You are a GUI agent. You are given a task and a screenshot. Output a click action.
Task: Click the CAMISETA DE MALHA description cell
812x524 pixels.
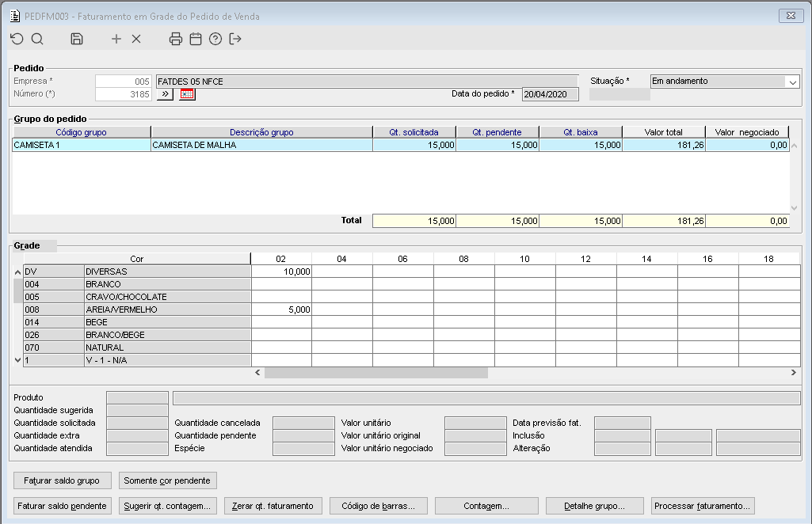click(x=261, y=145)
